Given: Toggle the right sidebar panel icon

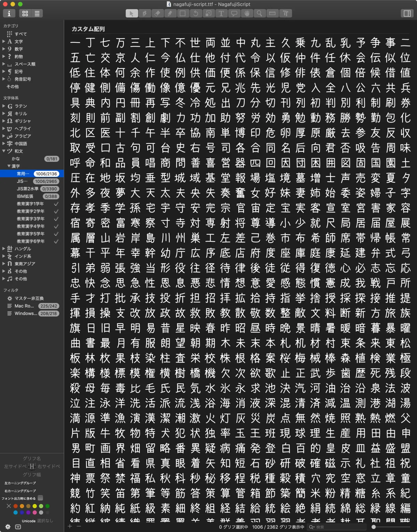Looking at the screenshot, I should coord(407,14).
